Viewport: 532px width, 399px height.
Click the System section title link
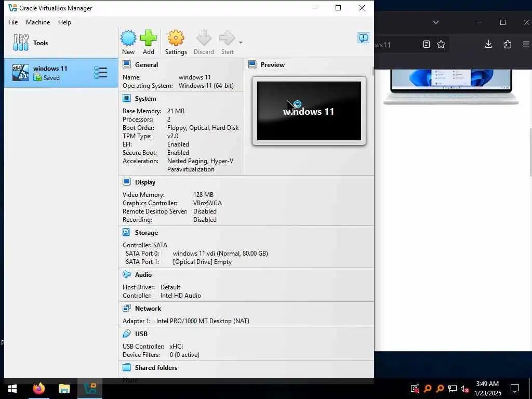145,99
